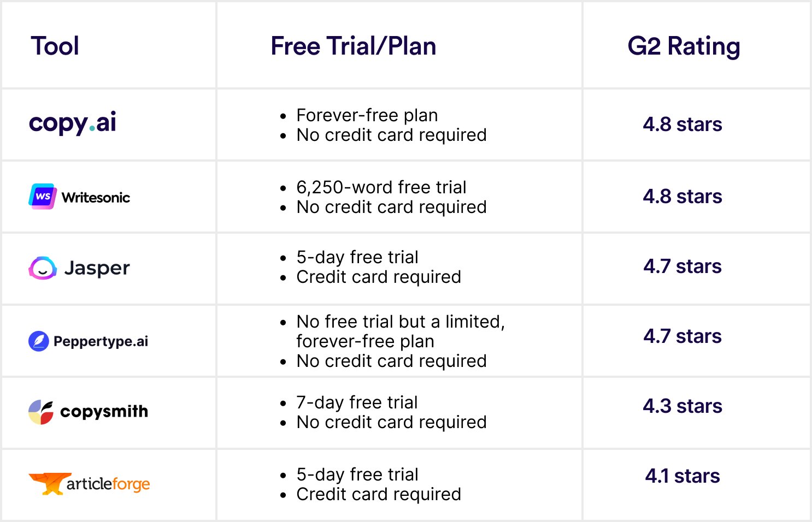
Task: Click the Tool column header
Action: 55,46
